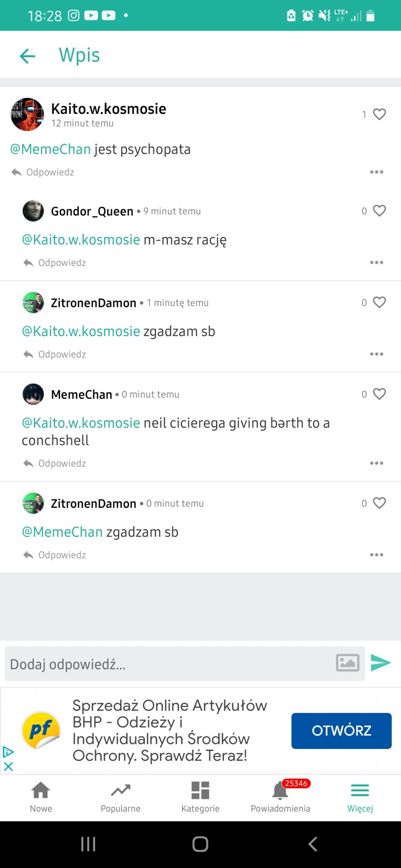This screenshot has width=401, height=868.
Task: Open the Więcej hamburger menu
Action: pyautogui.click(x=360, y=797)
